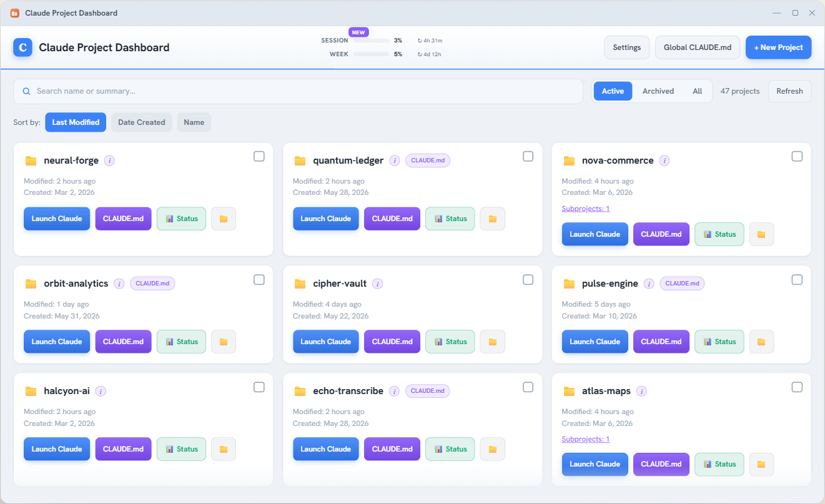Open info icon next to cipher-vault

377,284
